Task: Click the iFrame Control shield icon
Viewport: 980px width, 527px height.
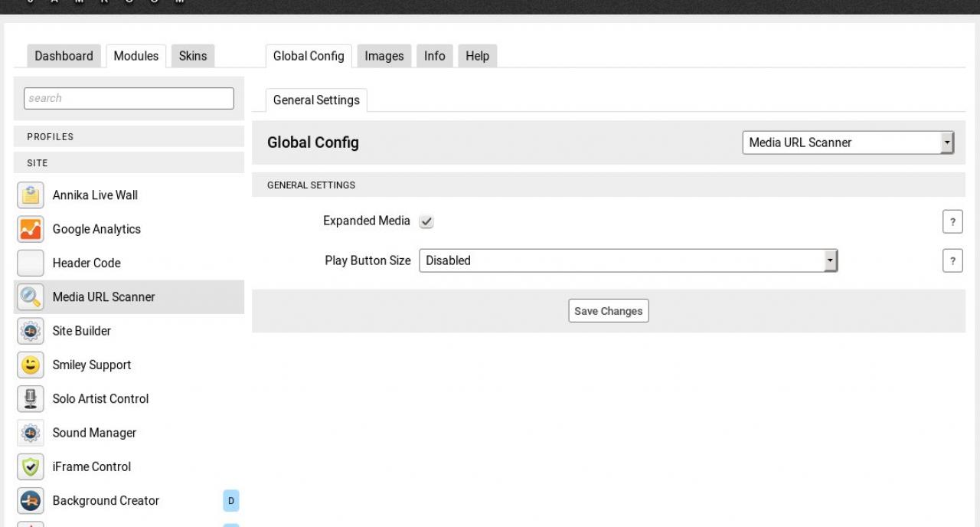Action: pyautogui.click(x=31, y=466)
